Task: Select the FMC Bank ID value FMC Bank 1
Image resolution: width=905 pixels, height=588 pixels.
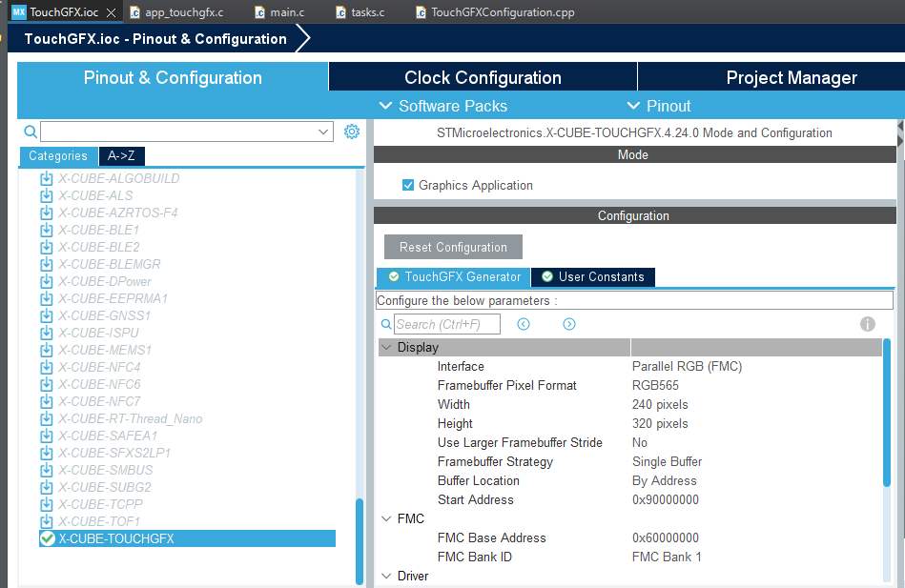Action: [x=667, y=557]
